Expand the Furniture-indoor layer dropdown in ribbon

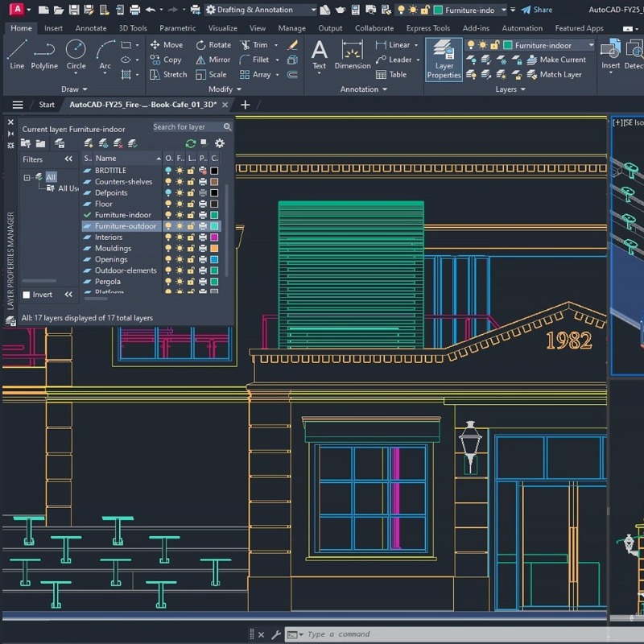(x=591, y=45)
